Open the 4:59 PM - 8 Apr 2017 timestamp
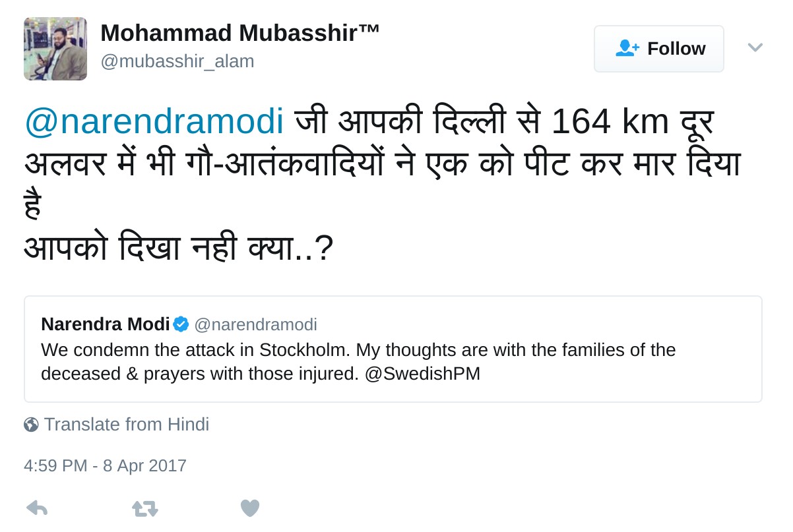This screenshot has width=793, height=532. tap(105, 465)
